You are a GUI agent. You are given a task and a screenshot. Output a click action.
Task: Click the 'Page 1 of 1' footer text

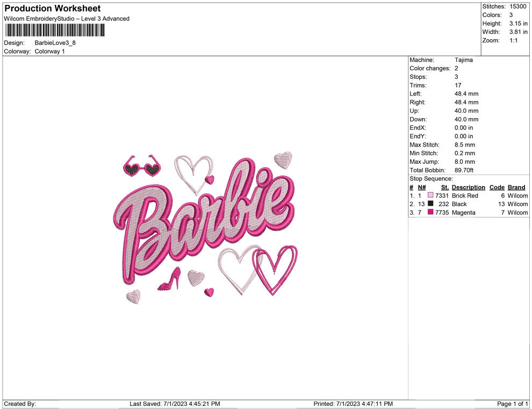512,404
